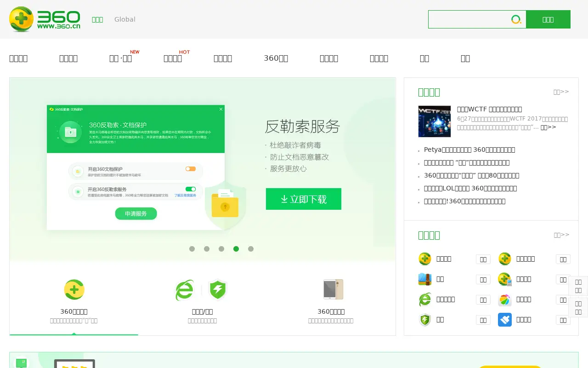
Task: Click the download button beside the zip archive icon
Action: (483, 279)
